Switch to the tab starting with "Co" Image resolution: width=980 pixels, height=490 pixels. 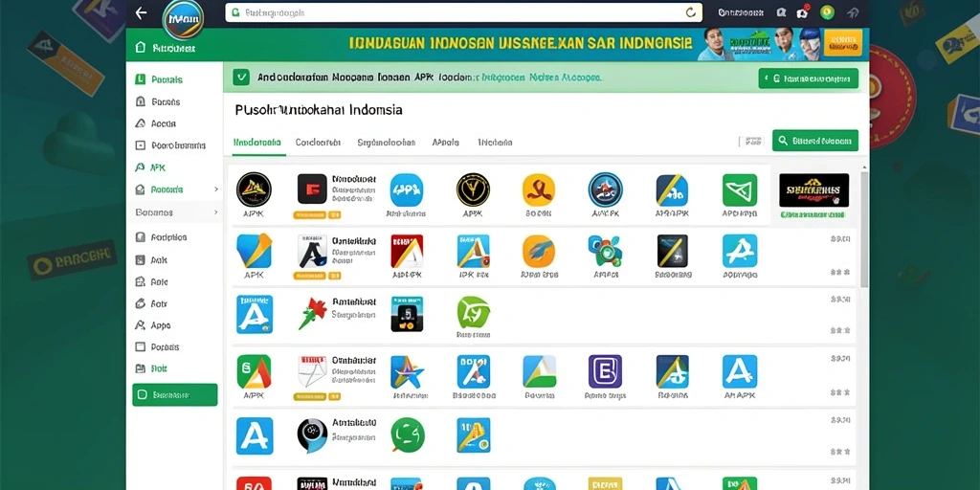(x=318, y=143)
